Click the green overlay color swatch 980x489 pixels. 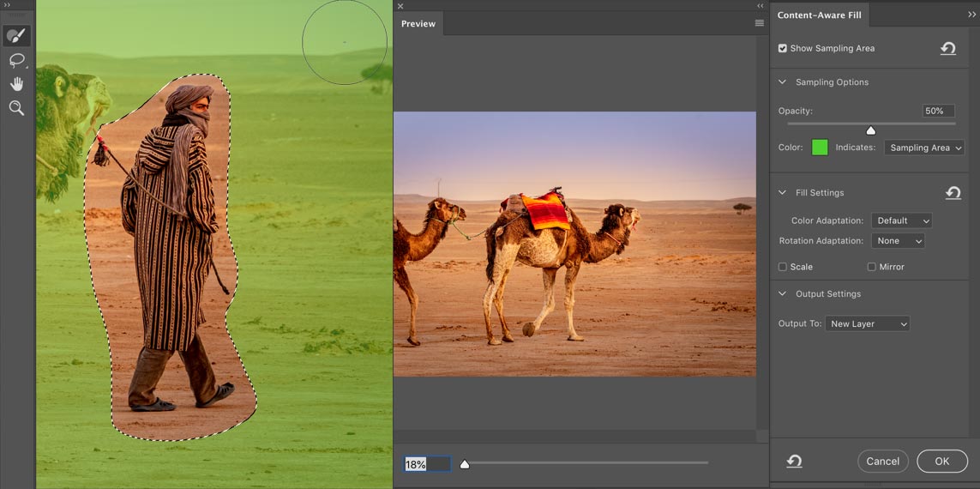(820, 148)
